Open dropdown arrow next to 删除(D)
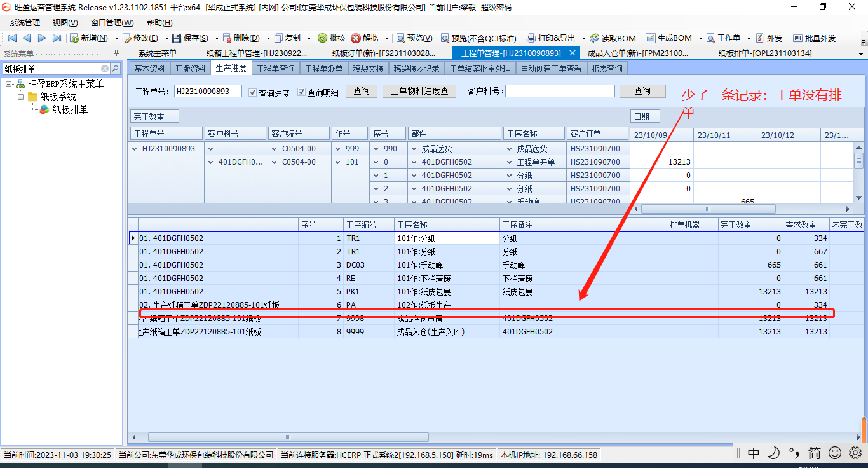 click(268, 38)
